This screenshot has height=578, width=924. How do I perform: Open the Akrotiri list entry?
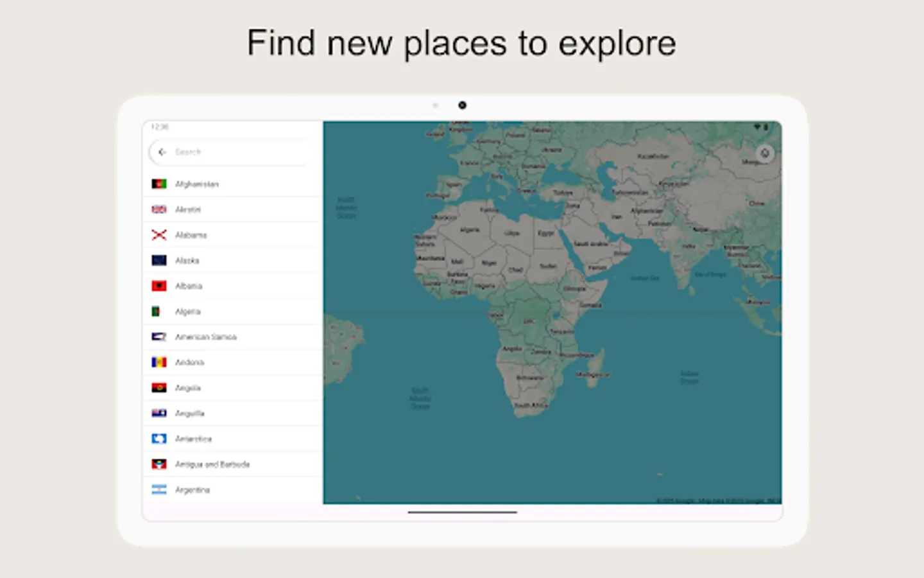click(x=188, y=209)
